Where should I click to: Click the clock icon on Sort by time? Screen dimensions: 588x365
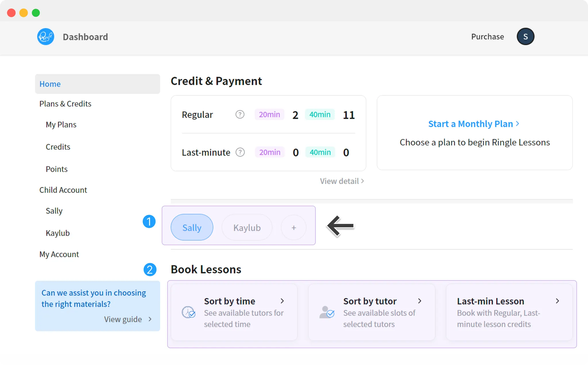(188, 312)
